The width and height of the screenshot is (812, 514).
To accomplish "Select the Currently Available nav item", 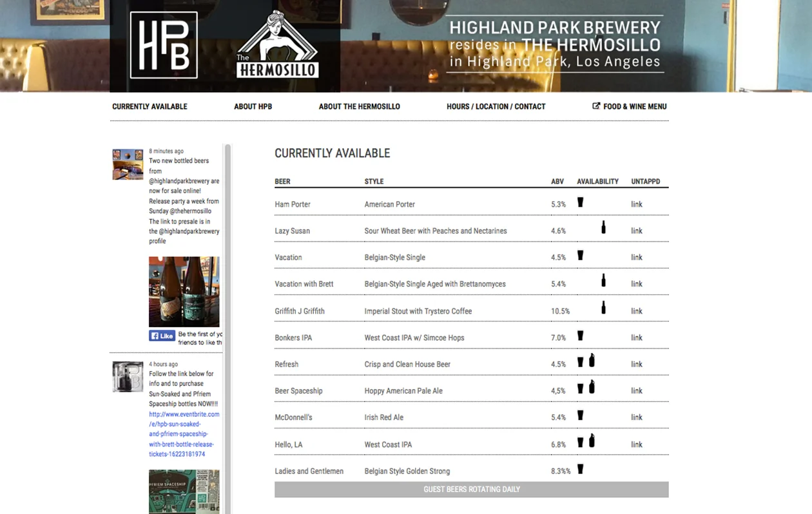I will (150, 106).
